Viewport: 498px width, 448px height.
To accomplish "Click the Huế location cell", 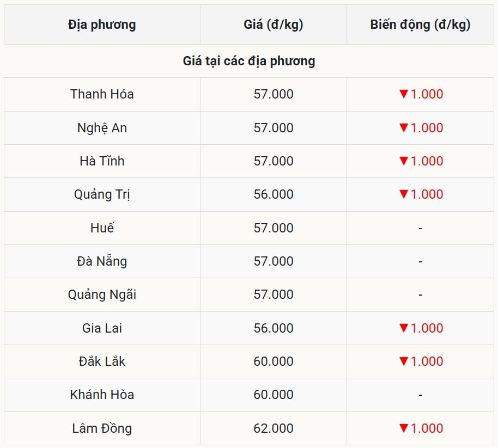I will pos(102,228).
